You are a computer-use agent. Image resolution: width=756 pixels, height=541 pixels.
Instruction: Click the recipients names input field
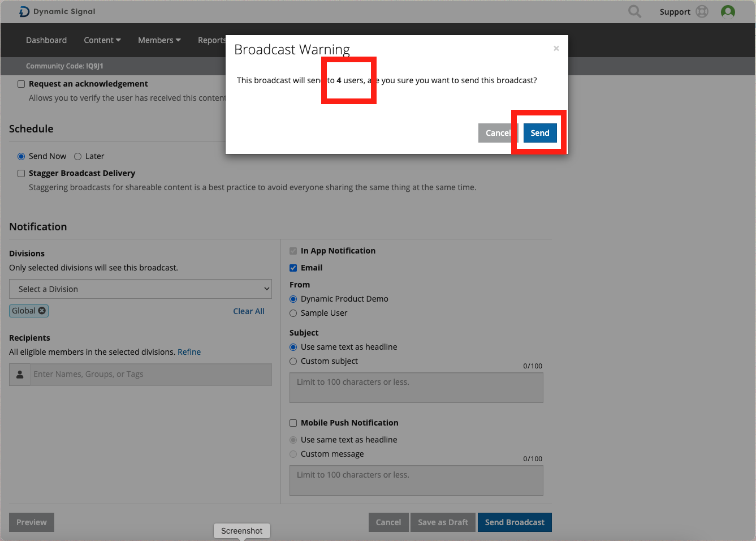(150, 374)
